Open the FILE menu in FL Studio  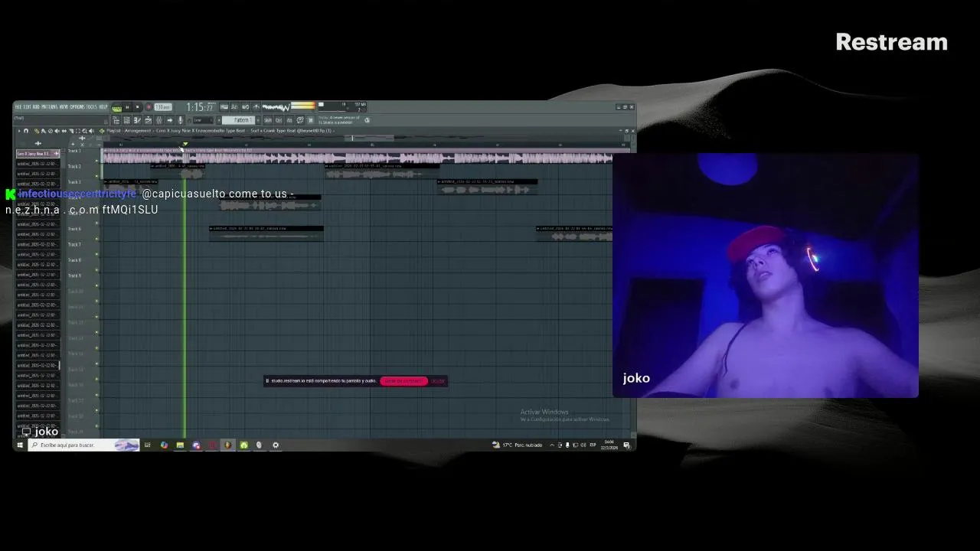click(x=19, y=107)
